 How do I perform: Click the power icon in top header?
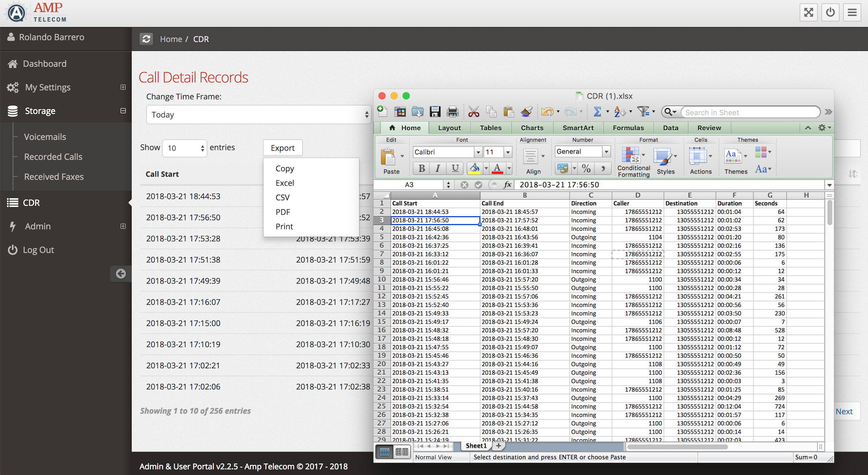pyautogui.click(x=830, y=12)
